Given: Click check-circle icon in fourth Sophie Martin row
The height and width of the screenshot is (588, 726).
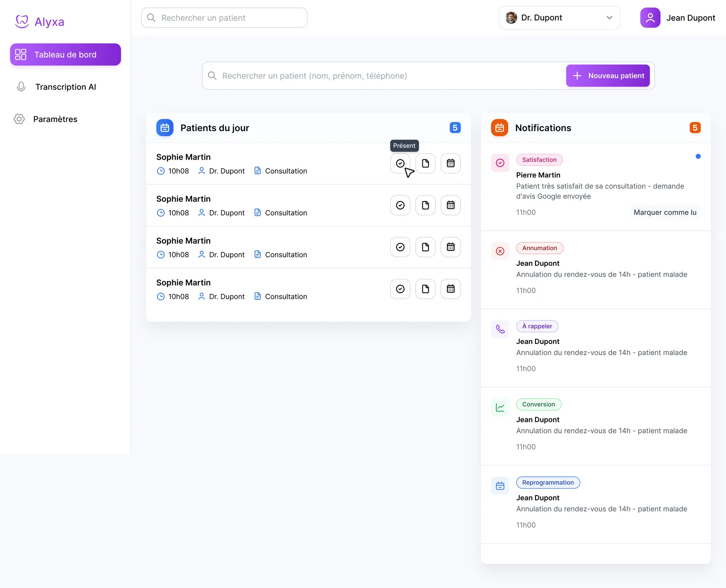Looking at the screenshot, I should pyautogui.click(x=400, y=289).
